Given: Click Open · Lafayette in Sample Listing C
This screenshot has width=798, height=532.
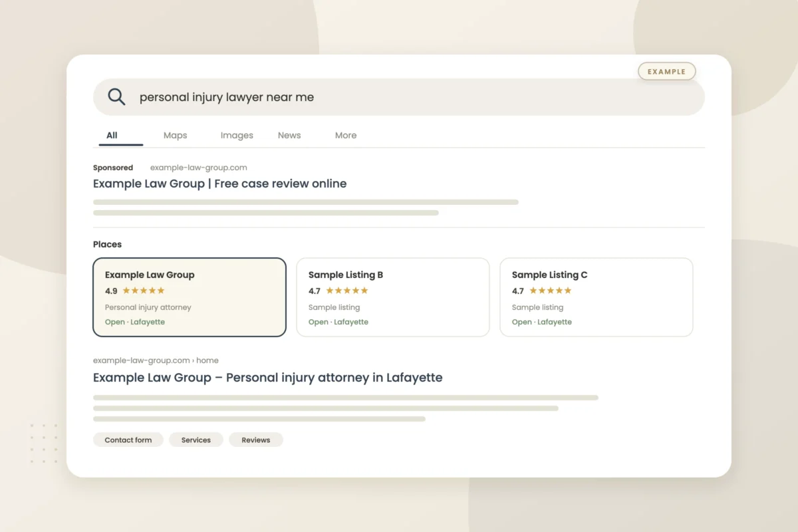Looking at the screenshot, I should click(x=542, y=322).
